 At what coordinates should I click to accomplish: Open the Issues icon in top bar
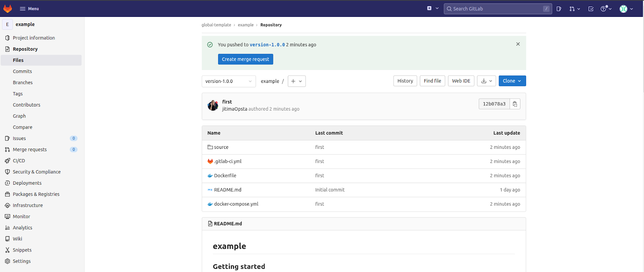click(559, 9)
